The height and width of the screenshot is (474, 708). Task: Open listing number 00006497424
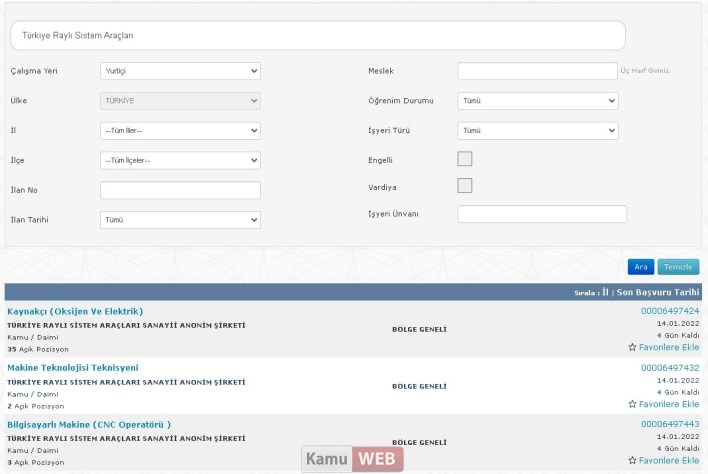670,311
